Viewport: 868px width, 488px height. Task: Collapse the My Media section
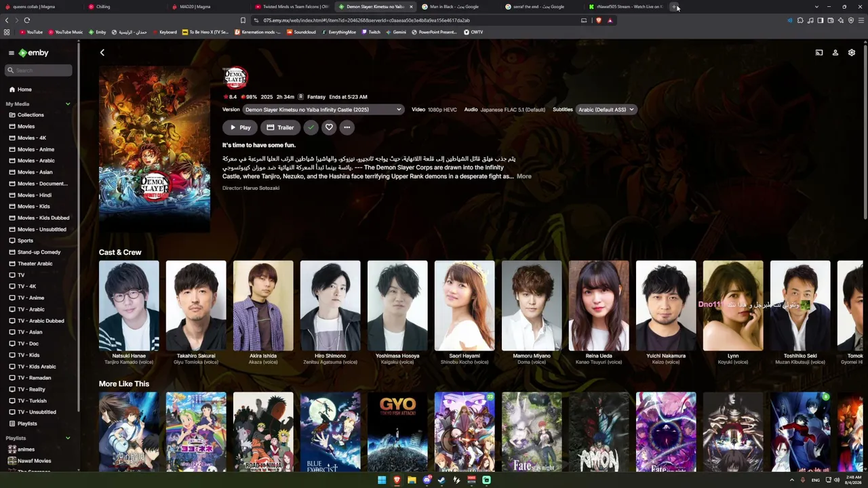[68, 104]
